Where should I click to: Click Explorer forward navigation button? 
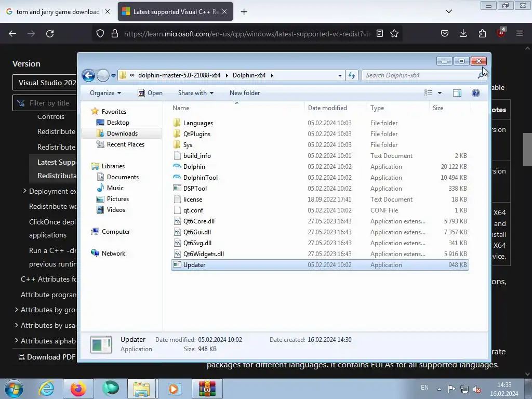point(103,75)
